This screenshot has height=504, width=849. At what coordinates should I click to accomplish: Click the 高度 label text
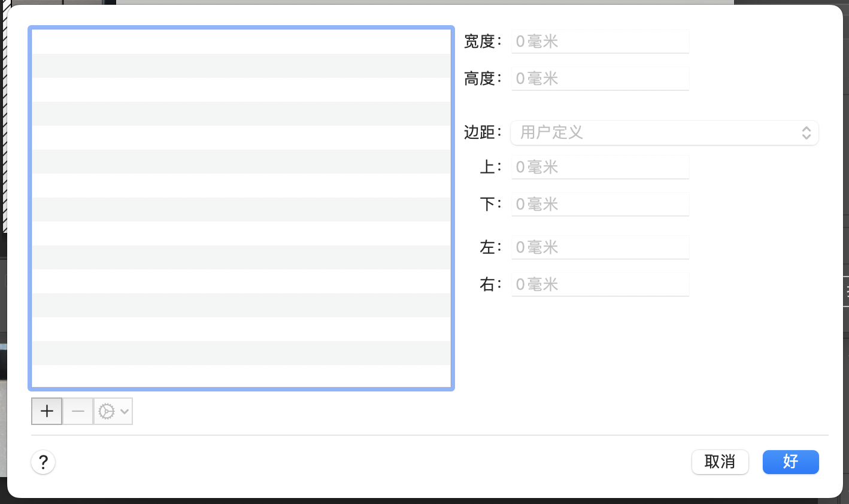480,79
